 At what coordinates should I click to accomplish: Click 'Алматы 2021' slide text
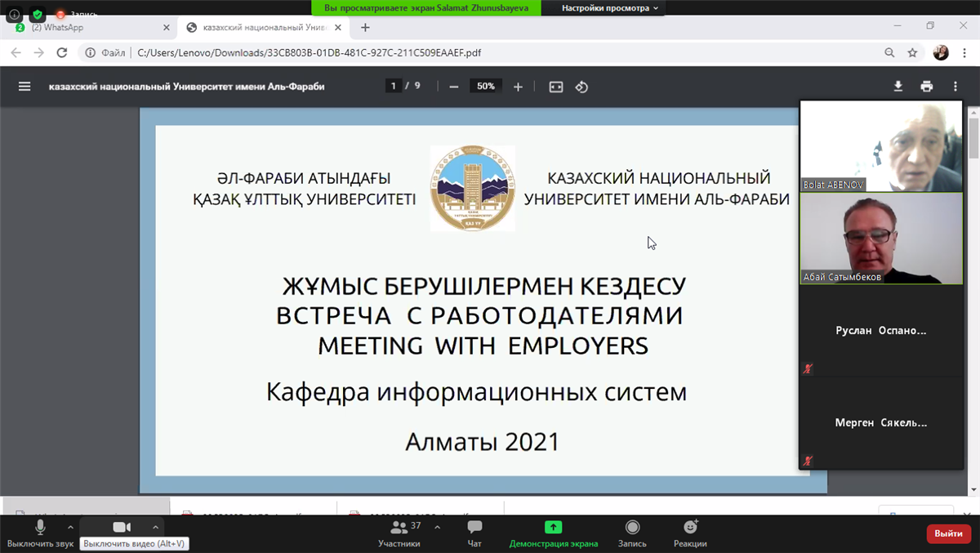(482, 442)
